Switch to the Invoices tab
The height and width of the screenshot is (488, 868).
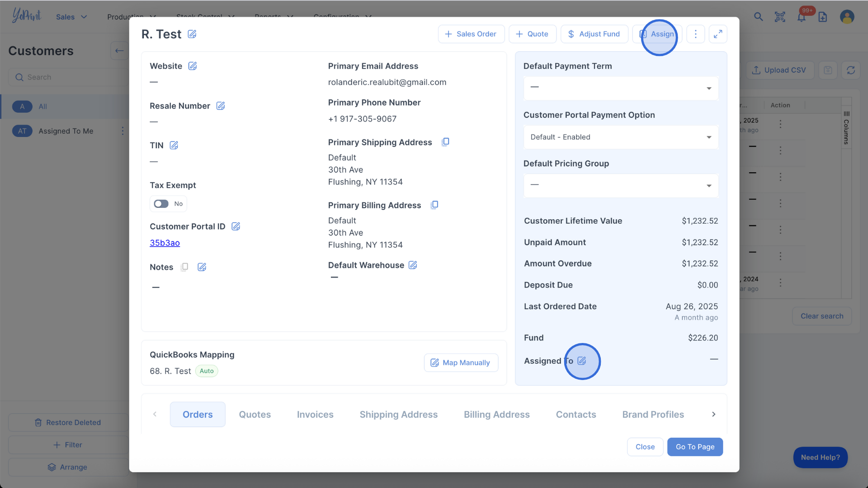[x=315, y=414]
